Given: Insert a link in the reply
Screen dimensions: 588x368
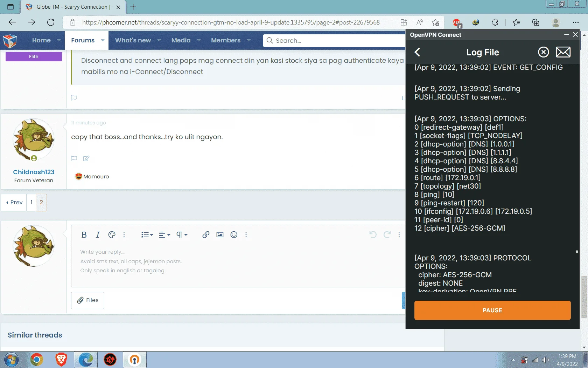Looking at the screenshot, I should coord(206,234).
